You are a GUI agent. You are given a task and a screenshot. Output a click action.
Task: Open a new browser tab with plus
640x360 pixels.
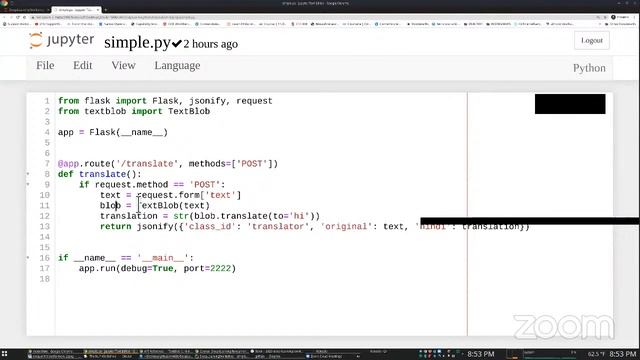point(105,9)
